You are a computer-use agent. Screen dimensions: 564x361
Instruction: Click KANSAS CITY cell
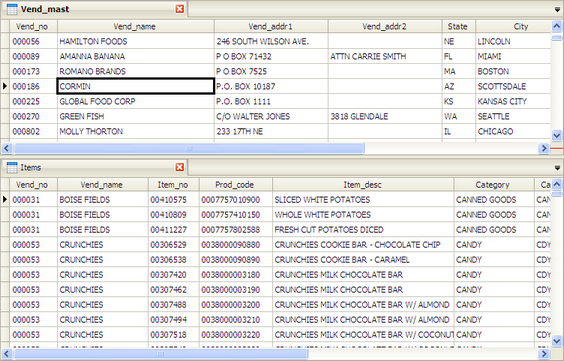513,101
